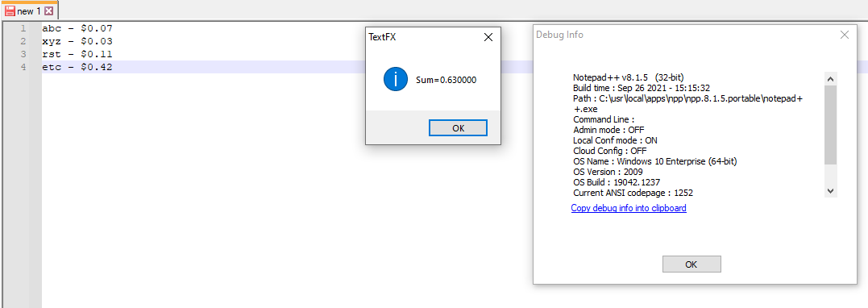868x308 pixels.
Task: Click the Debug Info scrollbar thumb
Action: pos(830,125)
